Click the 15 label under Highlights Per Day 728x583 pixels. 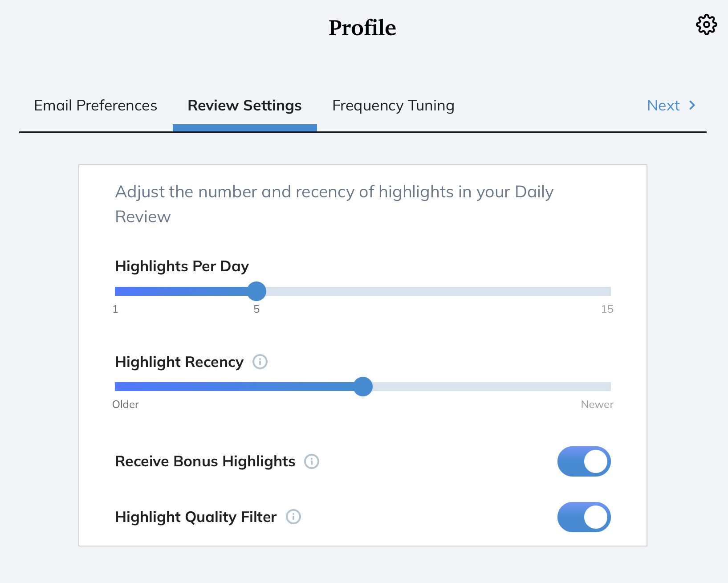coord(607,309)
